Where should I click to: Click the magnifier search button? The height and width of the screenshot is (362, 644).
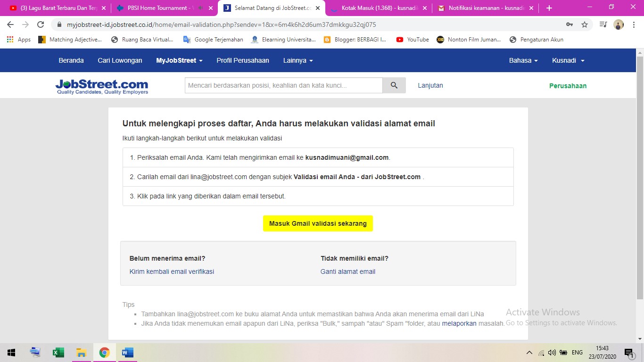point(394,85)
